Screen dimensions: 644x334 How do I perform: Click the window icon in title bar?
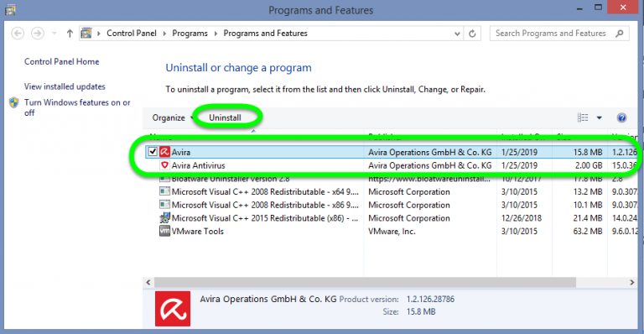(x=10, y=10)
